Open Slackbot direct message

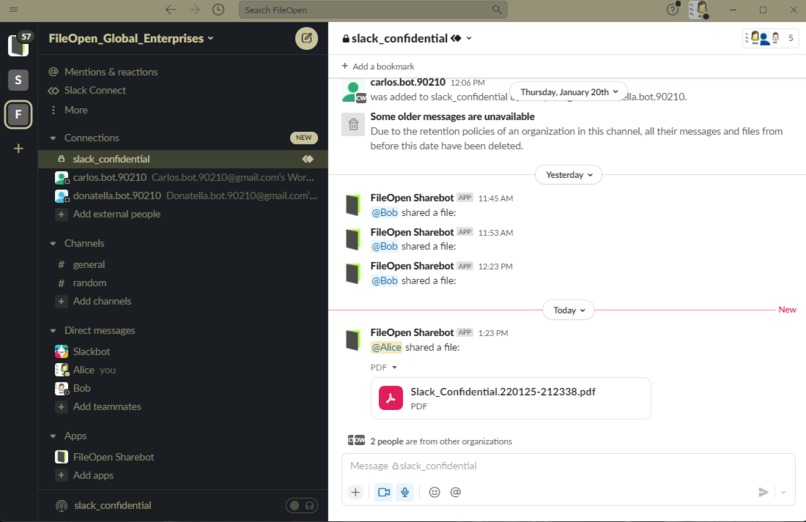coord(182,352)
